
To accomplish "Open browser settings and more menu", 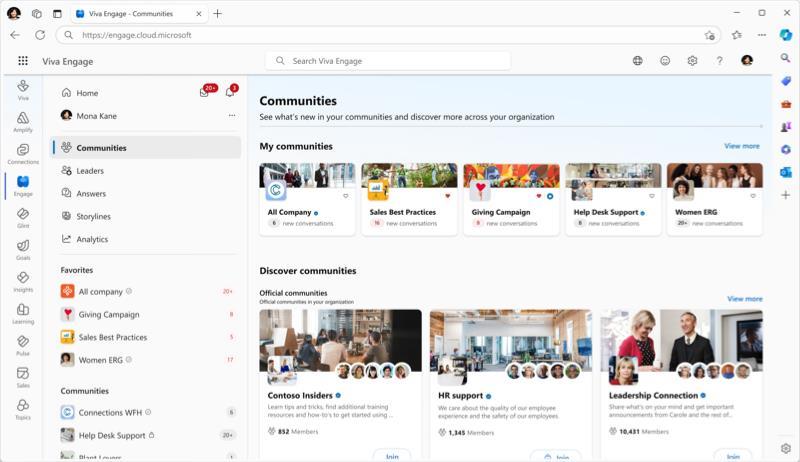I will click(x=762, y=35).
